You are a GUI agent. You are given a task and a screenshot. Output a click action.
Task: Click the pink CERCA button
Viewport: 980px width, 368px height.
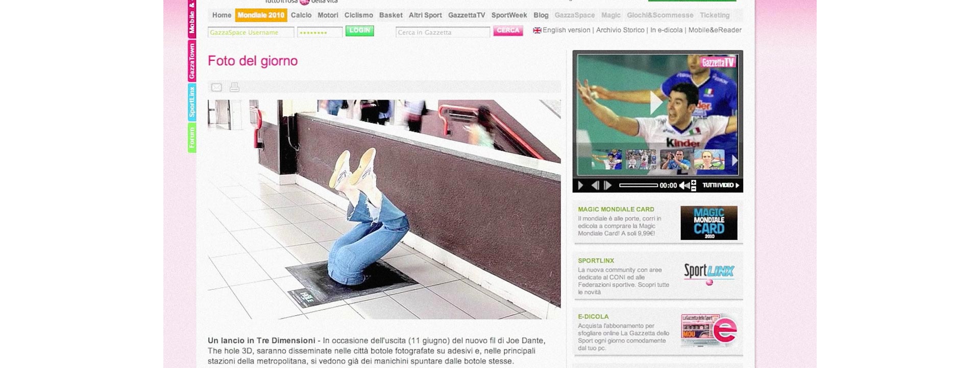[x=508, y=31]
